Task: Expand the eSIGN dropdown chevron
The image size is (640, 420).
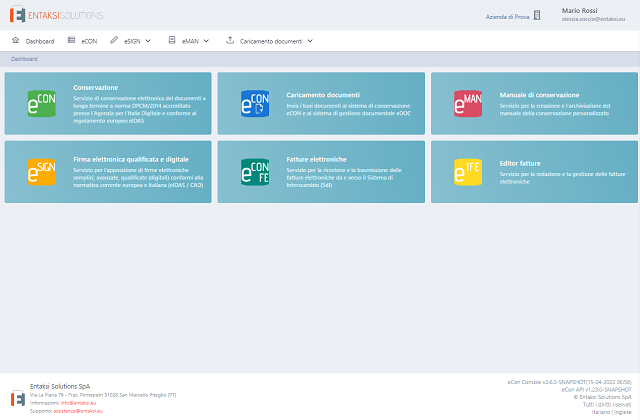Action: (x=148, y=41)
